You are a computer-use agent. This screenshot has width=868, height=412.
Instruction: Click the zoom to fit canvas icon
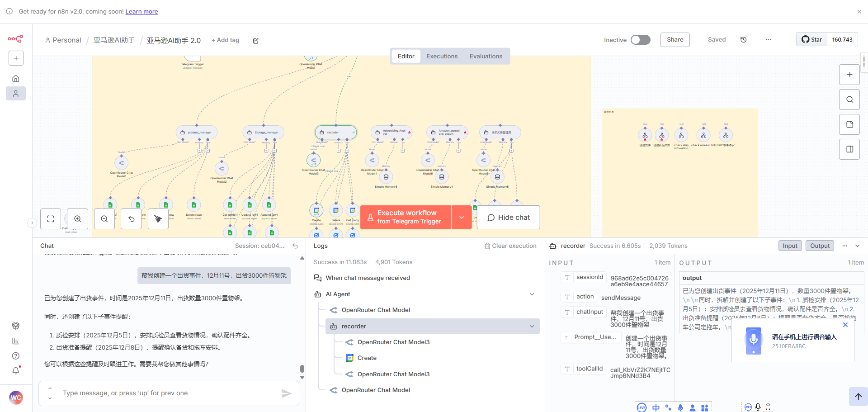tap(51, 219)
